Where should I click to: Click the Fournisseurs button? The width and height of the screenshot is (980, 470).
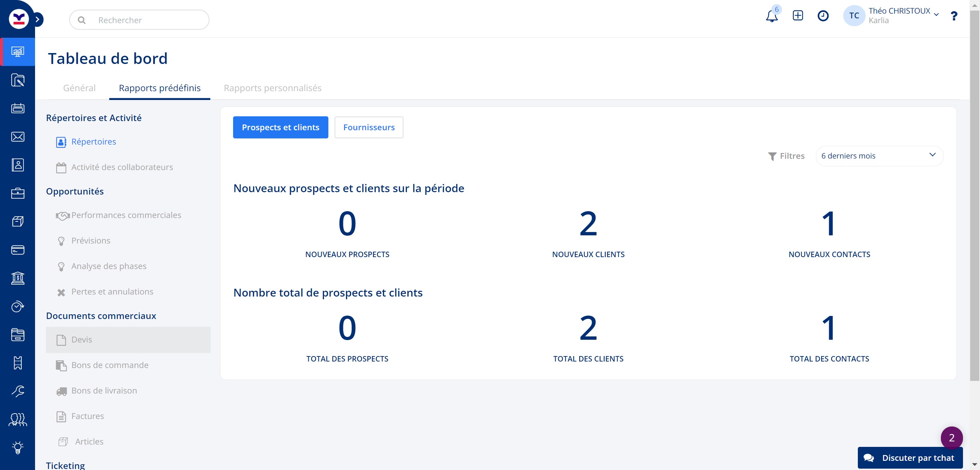click(368, 128)
